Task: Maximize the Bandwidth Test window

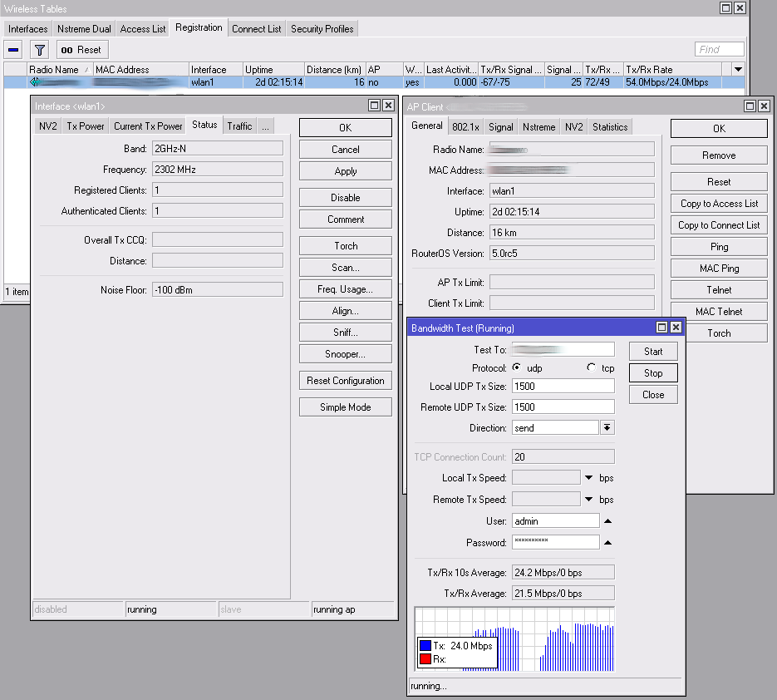Action: click(x=661, y=328)
